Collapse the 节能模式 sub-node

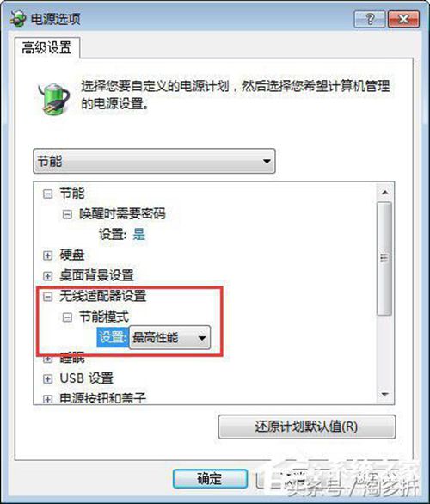pos(67,317)
